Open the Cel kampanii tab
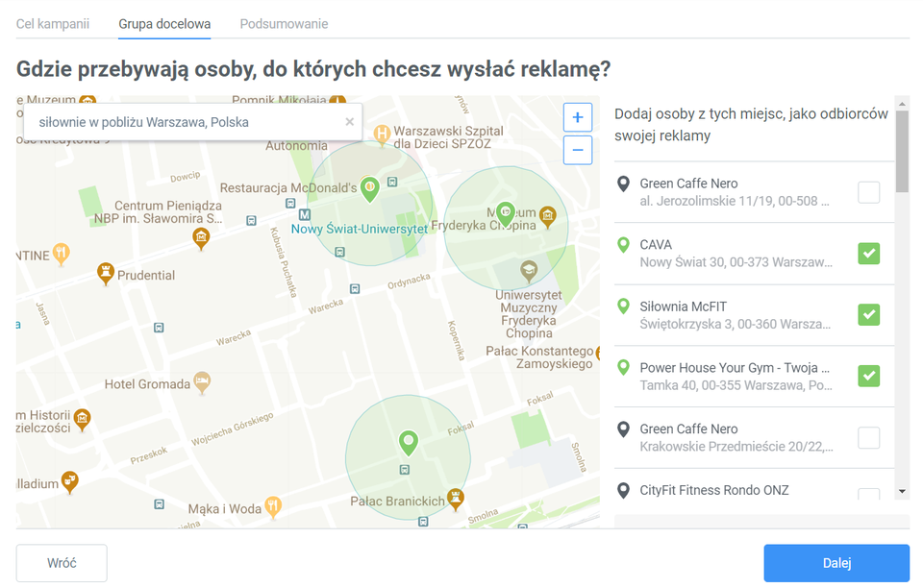The image size is (923, 588). tap(53, 24)
